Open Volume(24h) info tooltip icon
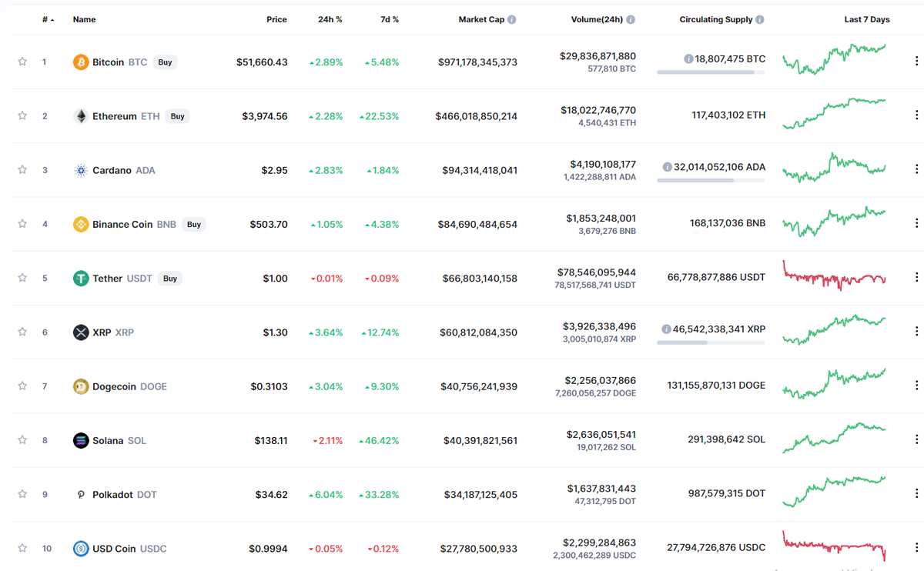This screenshot has width=924, height=571. point(631,19)
